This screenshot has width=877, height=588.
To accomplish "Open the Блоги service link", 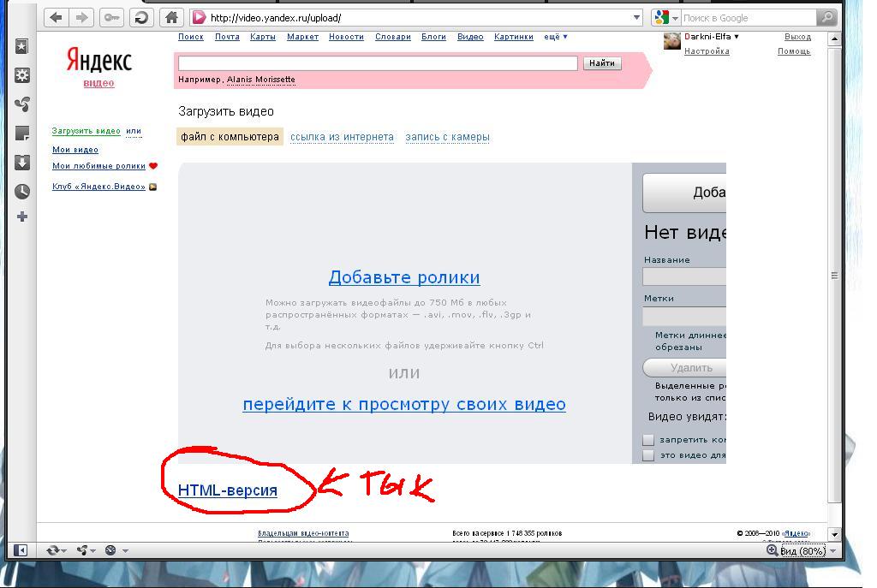I will [x=433, y=37].
